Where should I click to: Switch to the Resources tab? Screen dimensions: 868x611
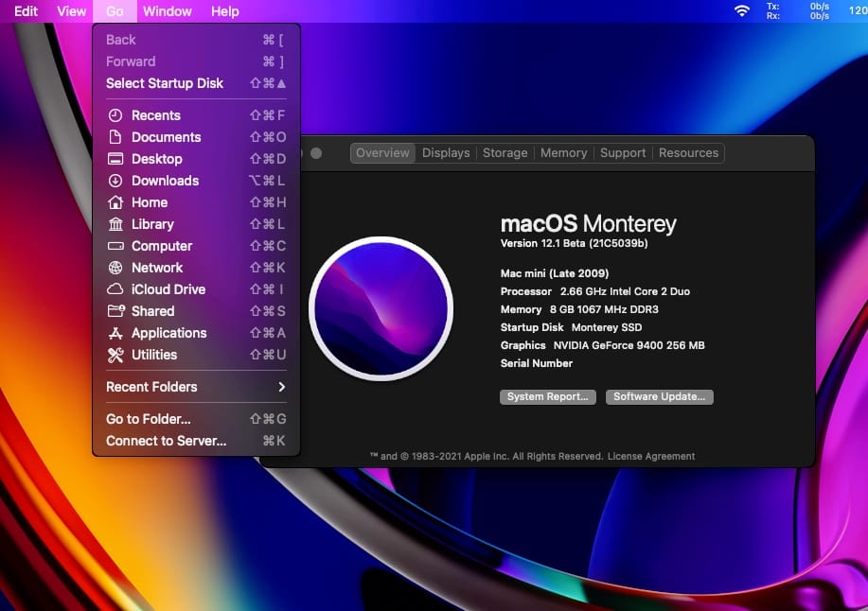[x=688, y=153]
